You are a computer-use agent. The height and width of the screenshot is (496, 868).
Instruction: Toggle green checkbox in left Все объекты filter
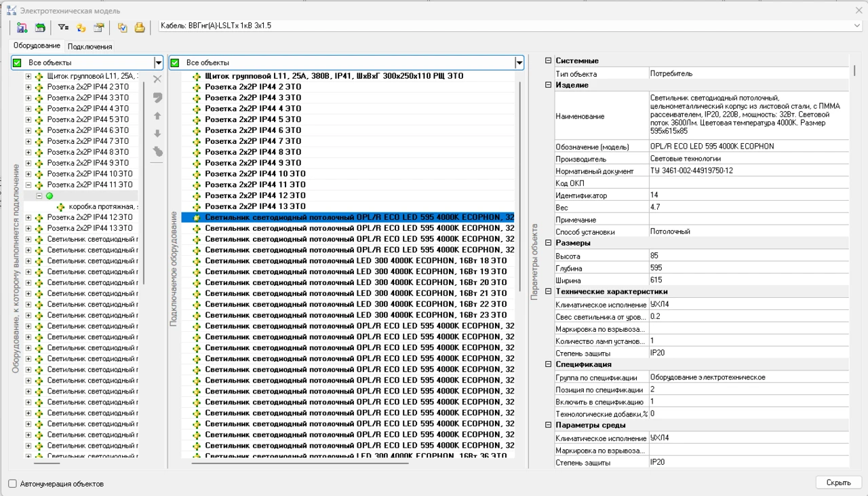click(x=18, y=63)
